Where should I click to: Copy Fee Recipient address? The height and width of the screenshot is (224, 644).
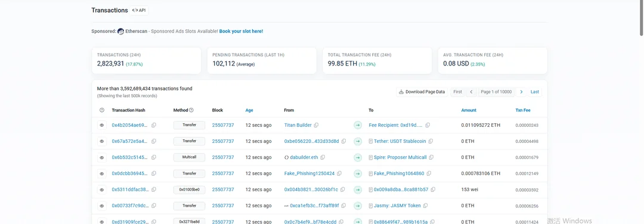(428, 125)
